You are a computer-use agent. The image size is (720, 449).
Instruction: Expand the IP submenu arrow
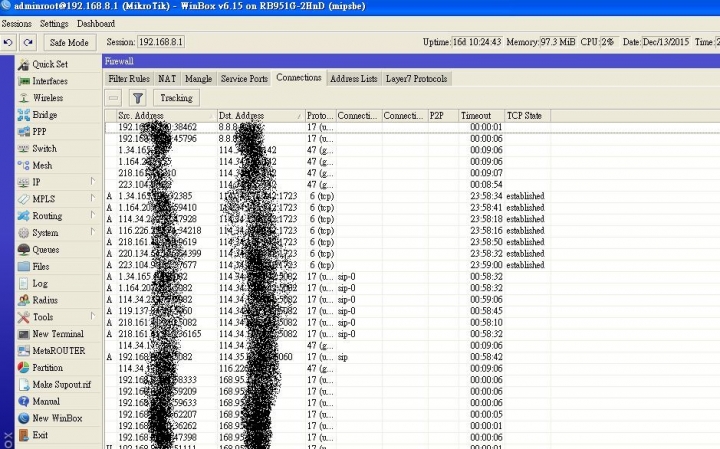(x=92, y=181)
